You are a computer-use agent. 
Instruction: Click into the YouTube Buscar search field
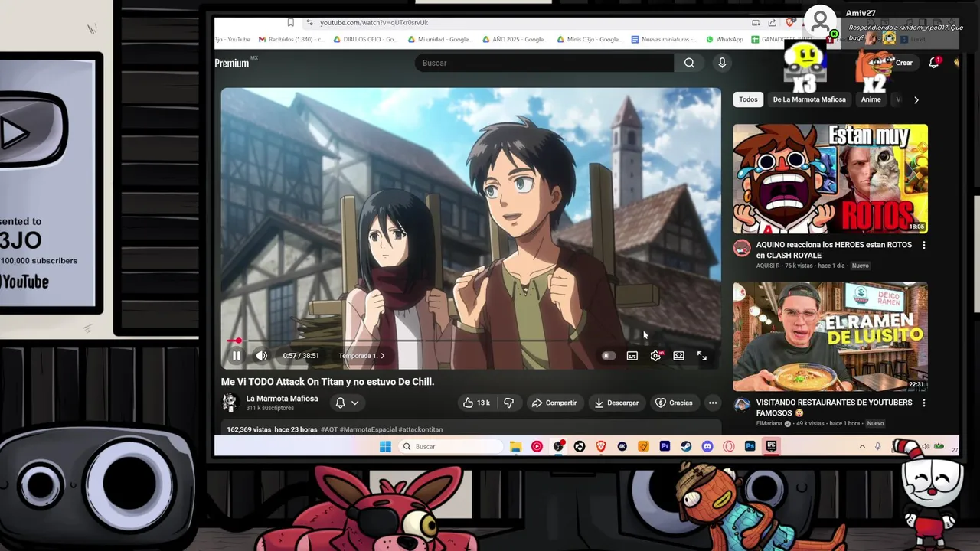[x=544, y=63]
